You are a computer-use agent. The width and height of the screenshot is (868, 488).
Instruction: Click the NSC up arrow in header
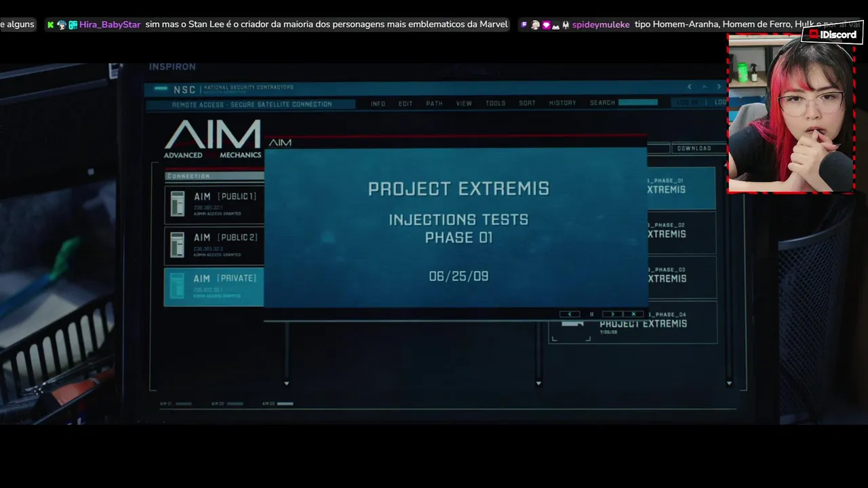coord(704,87)
